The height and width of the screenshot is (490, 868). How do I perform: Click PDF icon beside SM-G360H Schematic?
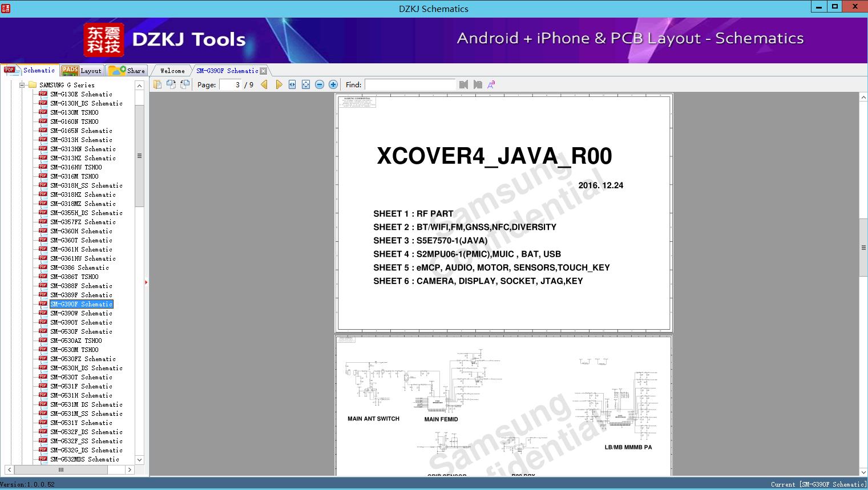(43, 231)
